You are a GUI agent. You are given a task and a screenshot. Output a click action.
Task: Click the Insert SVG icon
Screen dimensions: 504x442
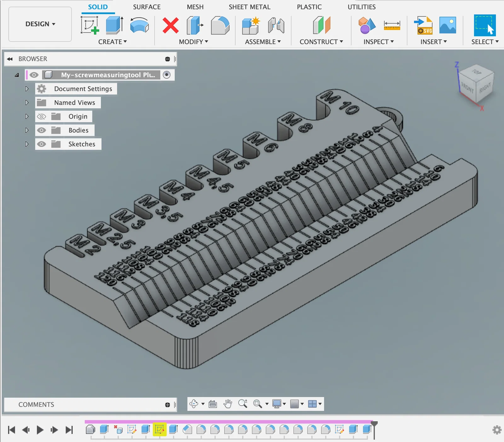pos(423,25)
